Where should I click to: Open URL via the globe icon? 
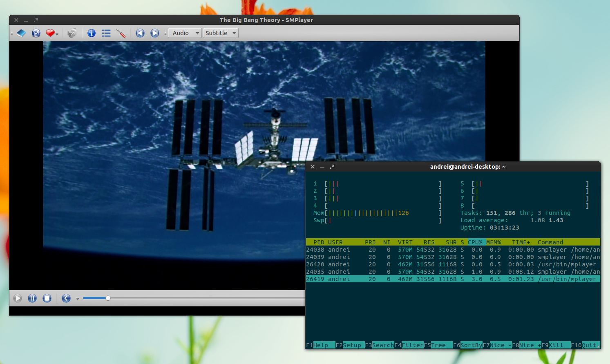[36, 33]
